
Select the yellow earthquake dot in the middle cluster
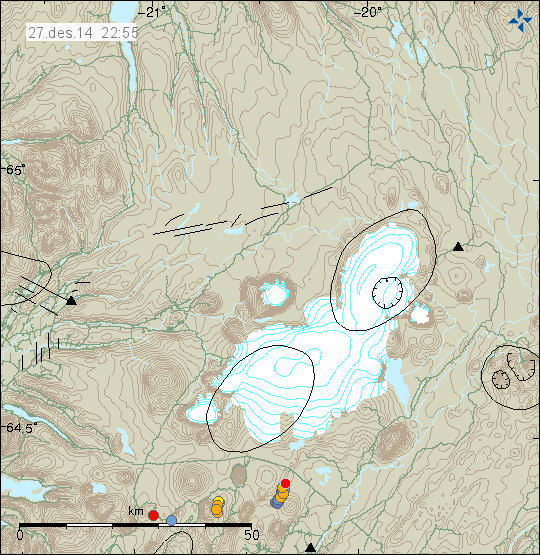click(x=219, y=500)
